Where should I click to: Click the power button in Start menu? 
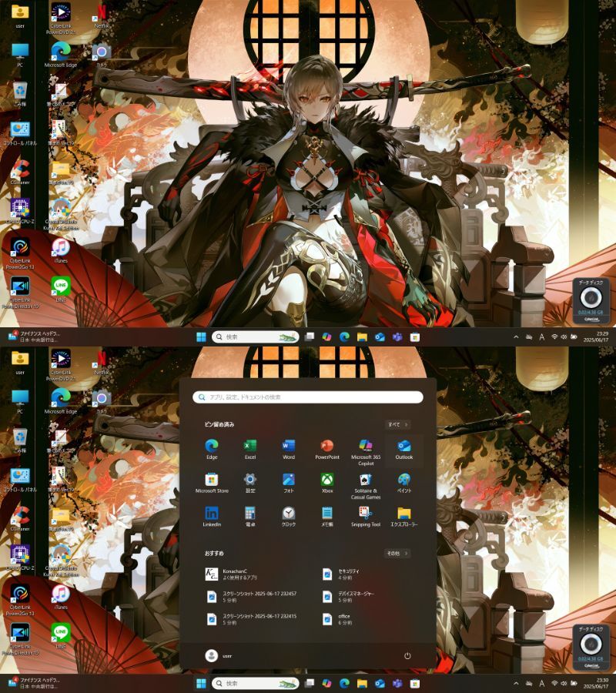(x=407, y=656)
